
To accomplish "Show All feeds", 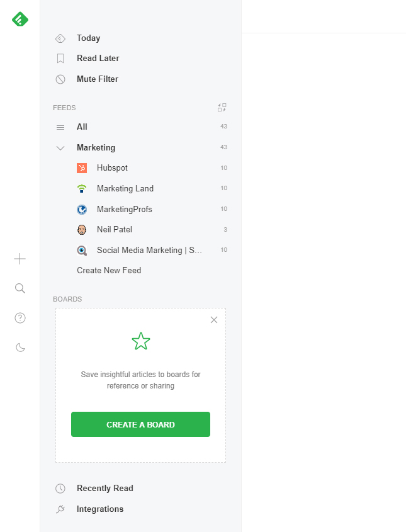I will click(82, 127).
